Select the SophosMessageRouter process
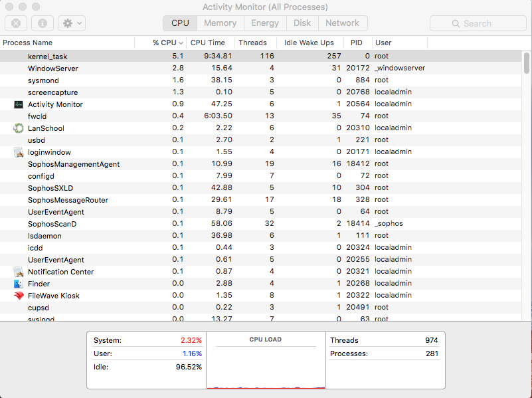532x398 pixels. pyautogui.click(x=260, y=199)
